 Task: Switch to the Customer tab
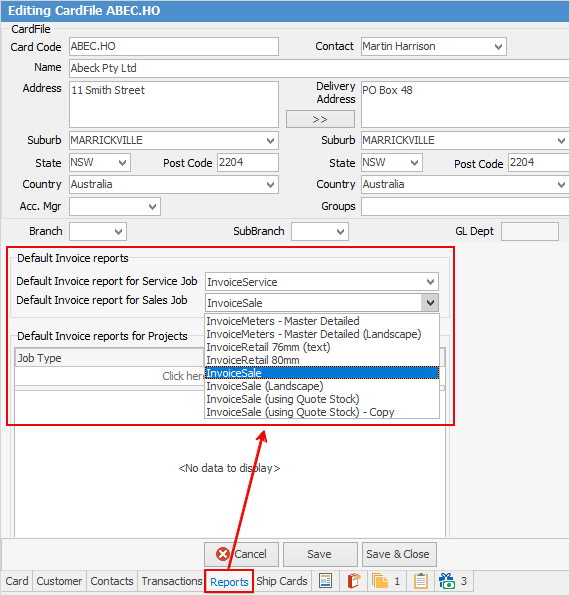point(59,581)
